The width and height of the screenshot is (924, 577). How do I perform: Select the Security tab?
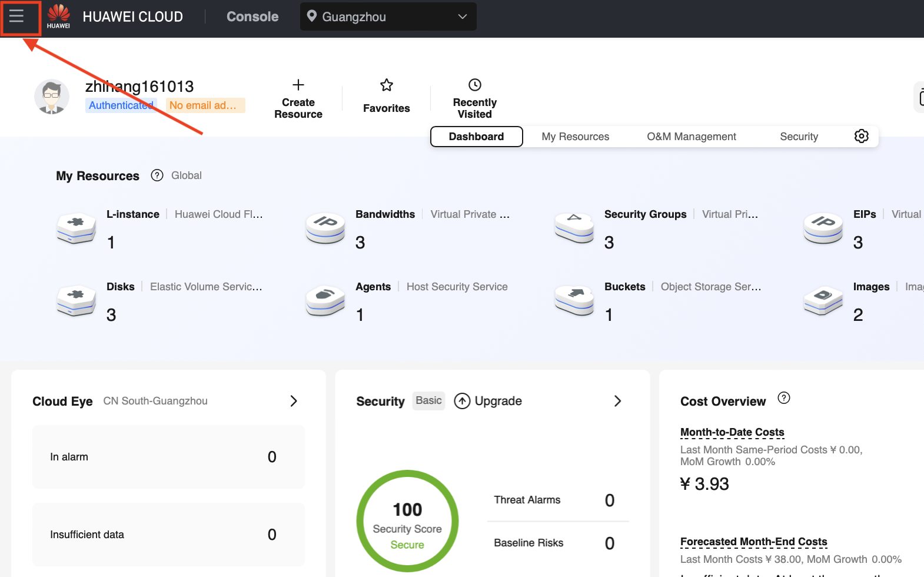point(799,137)
